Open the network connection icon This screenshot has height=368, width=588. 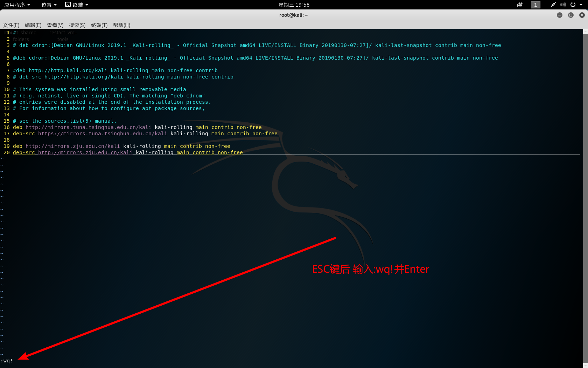553,5
